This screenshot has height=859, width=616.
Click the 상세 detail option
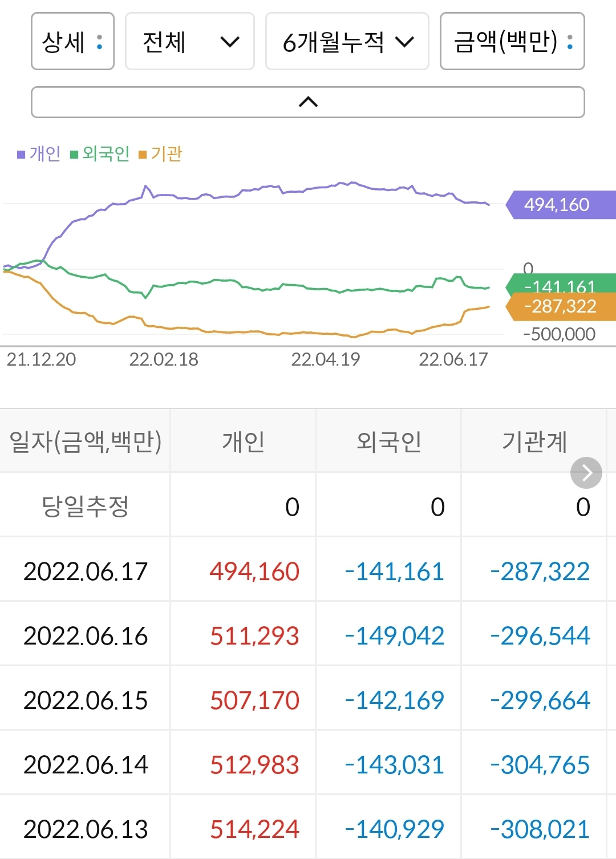[72, 42]
